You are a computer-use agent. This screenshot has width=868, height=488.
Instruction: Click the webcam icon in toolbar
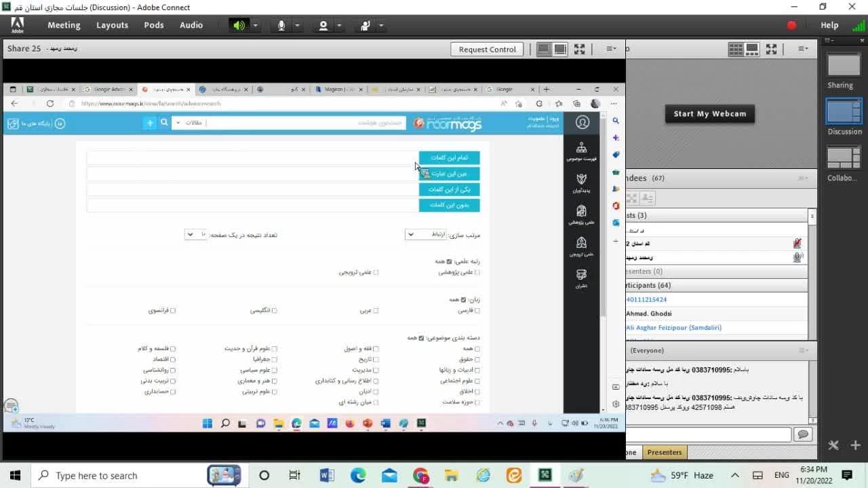(323, 25)
